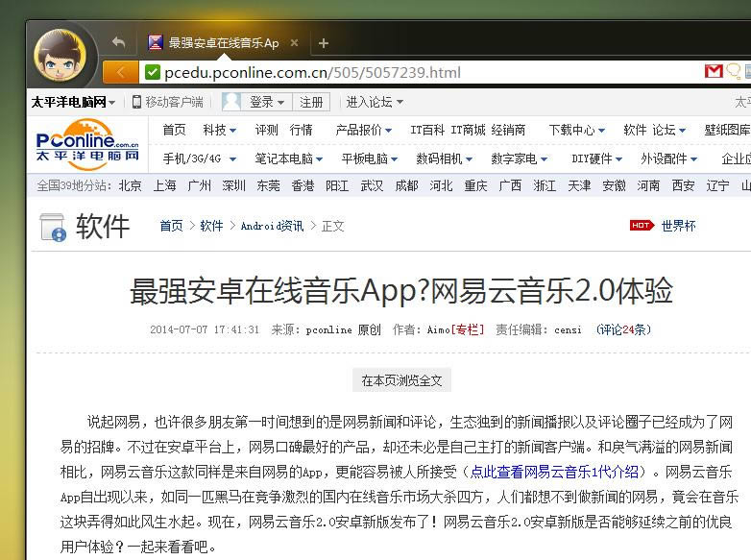Open 行情 navigation item
751x560 pixels.
(x=301, y=130)
